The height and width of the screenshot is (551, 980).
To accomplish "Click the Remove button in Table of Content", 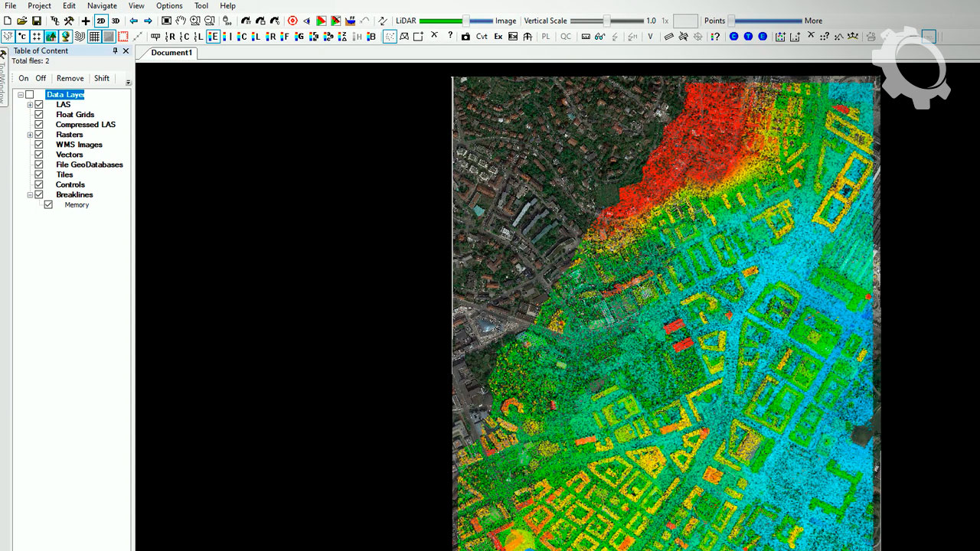I will click(70, 79).
